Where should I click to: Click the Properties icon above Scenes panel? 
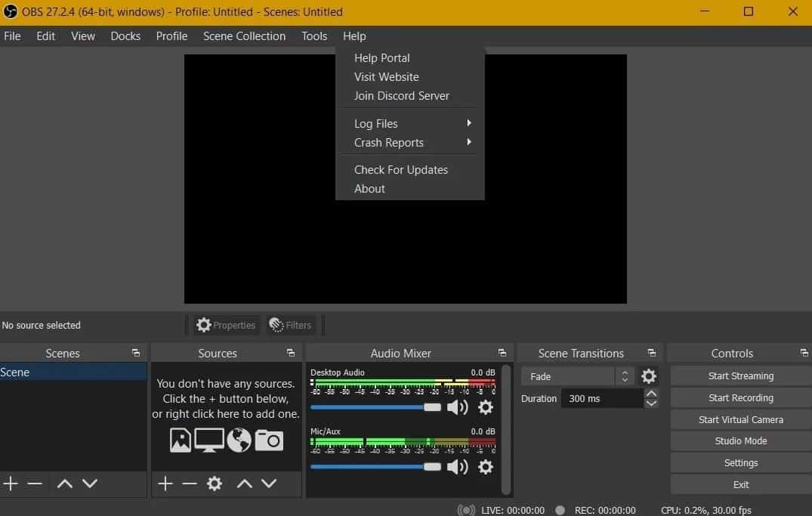coord(225,325)
